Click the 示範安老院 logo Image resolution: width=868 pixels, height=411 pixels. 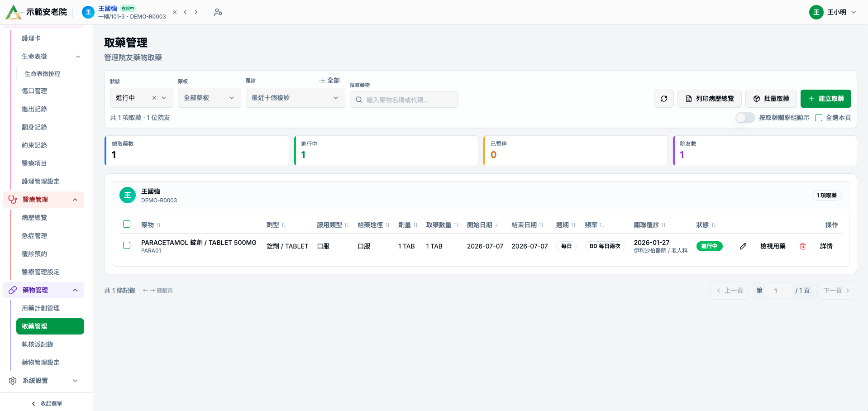[36, 12]
